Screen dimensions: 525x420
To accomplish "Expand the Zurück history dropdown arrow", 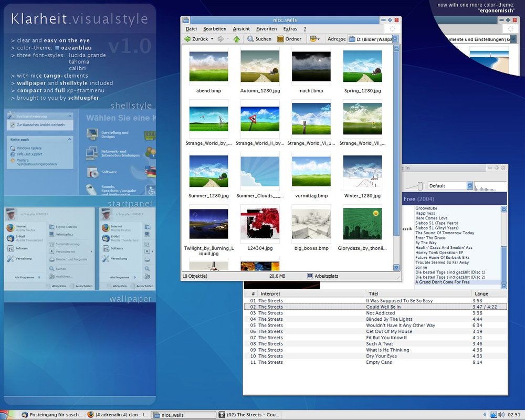I will 212,39.
